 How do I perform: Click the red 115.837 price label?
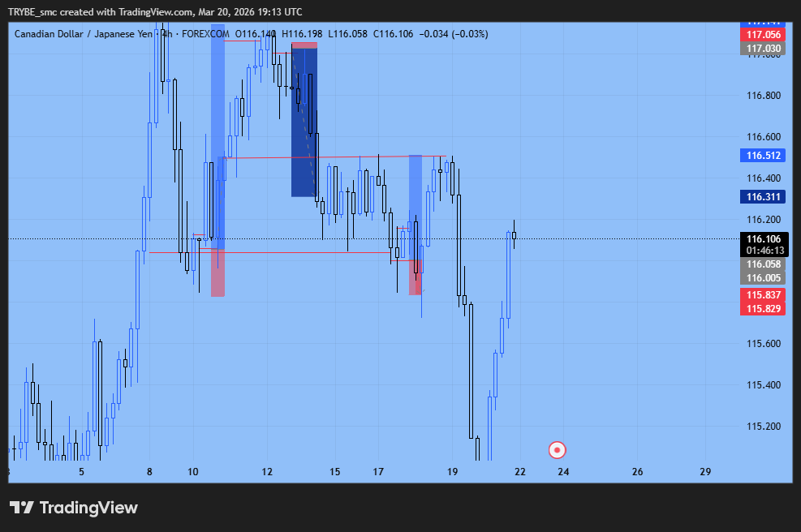click(763, 294)
